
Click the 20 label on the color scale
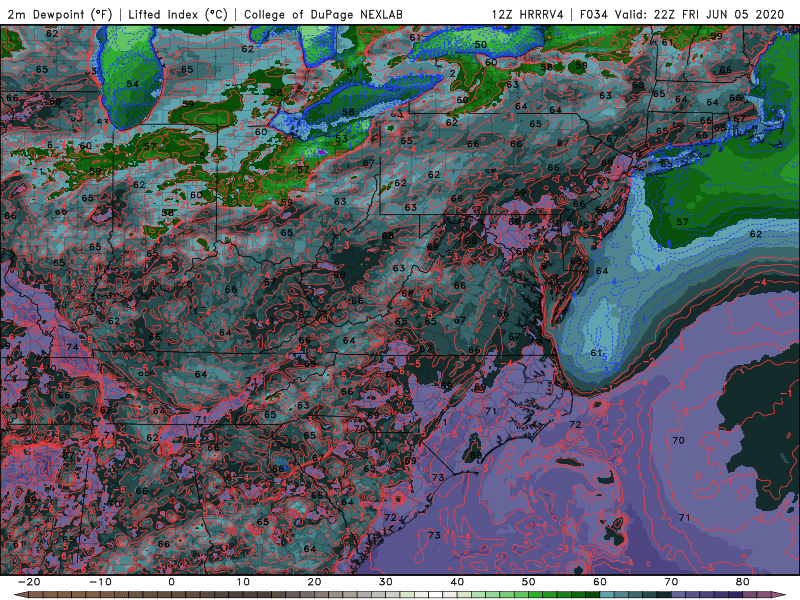pyautogui.click(x=314, y=582)
